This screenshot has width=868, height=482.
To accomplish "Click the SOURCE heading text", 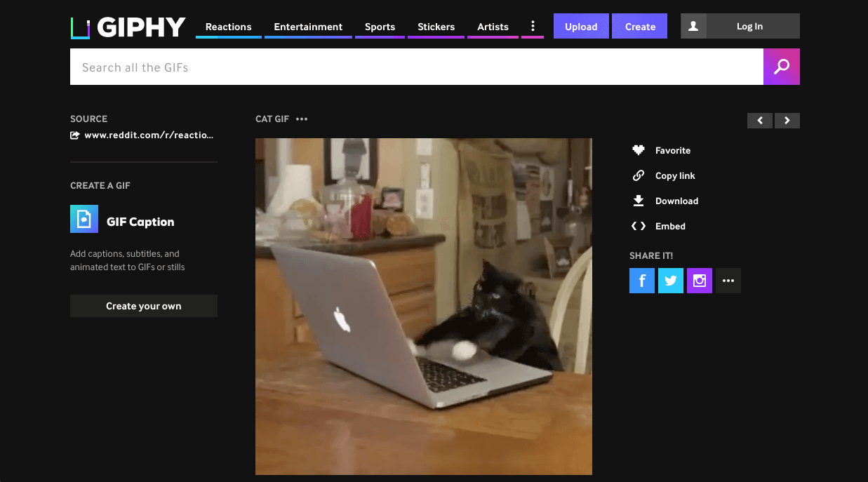I will (x=89, y=119).
